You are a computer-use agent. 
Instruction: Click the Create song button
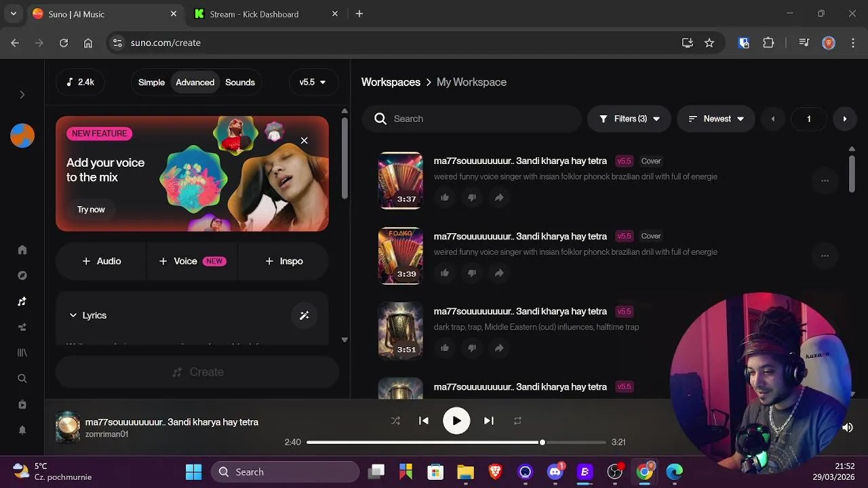tap(197, 372)
